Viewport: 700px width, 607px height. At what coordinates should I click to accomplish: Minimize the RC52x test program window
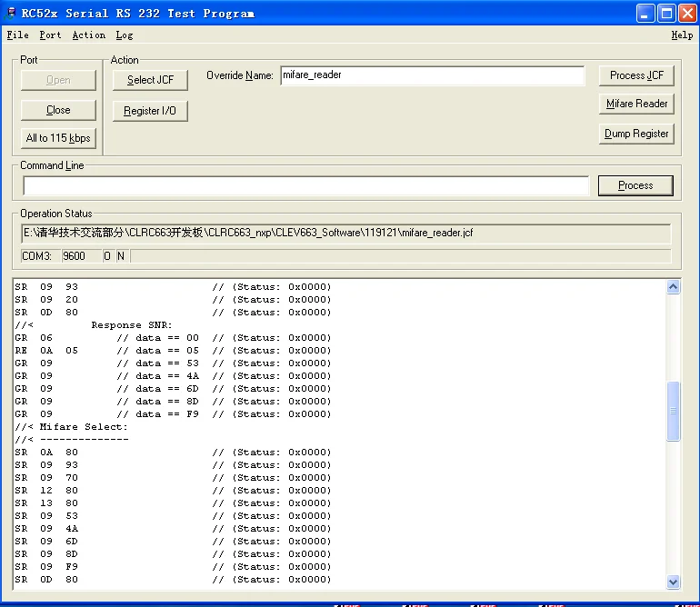coord(645,14)
